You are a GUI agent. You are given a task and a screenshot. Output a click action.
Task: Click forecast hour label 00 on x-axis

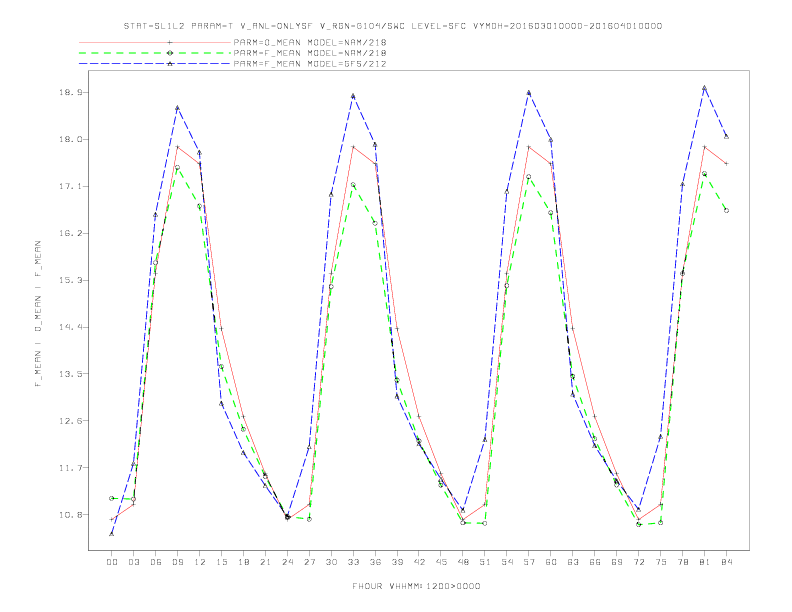(112, 562)
